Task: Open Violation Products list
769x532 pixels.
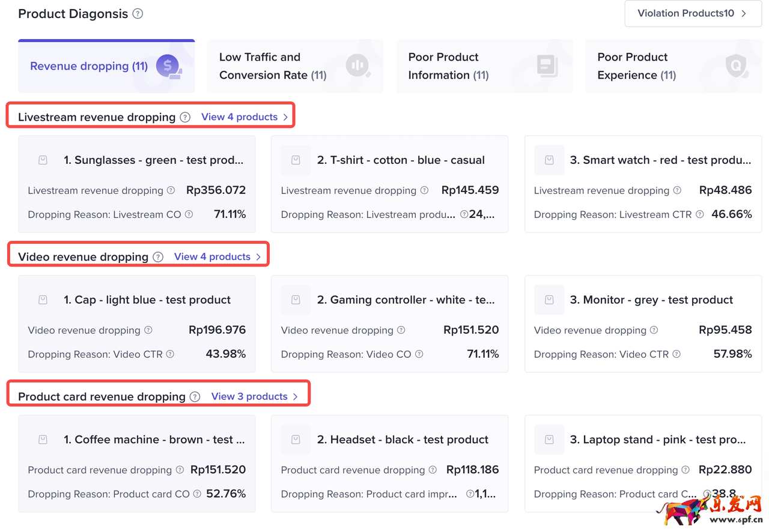Action: (693, 13)
